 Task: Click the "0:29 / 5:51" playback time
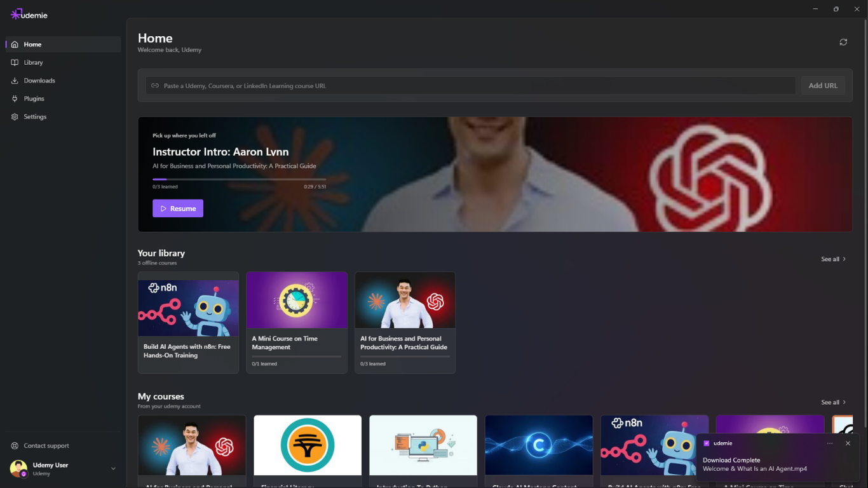315,187
